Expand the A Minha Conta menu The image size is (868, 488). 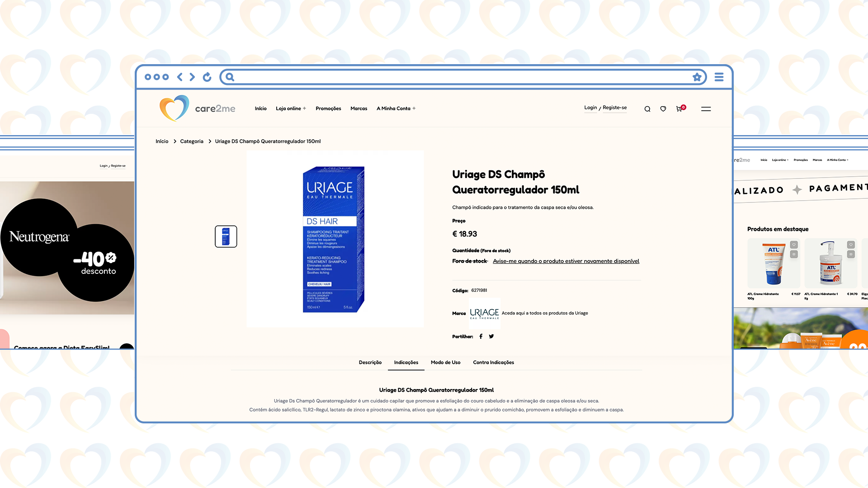[x=396, y=108]
